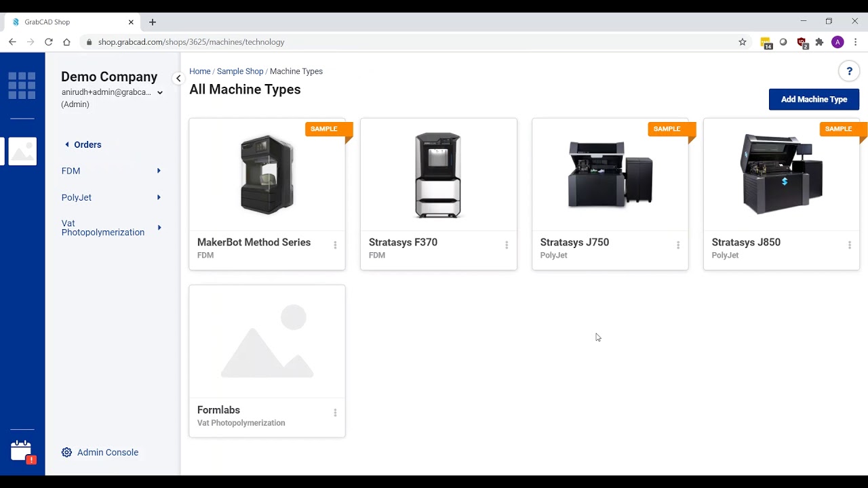Click the SAMPLE badge on MakerBot card
The width and height of the screenshot is (868, 488).
[329, 129]
